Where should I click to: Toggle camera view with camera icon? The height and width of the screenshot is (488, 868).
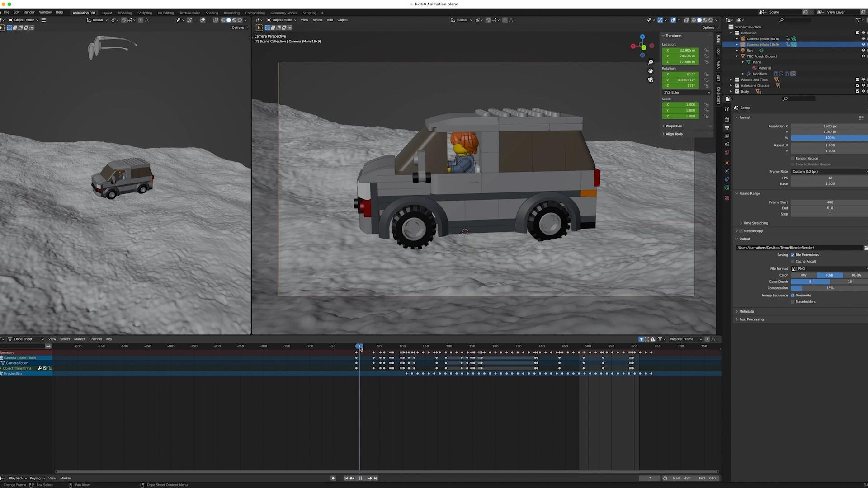tap(651, 80)
